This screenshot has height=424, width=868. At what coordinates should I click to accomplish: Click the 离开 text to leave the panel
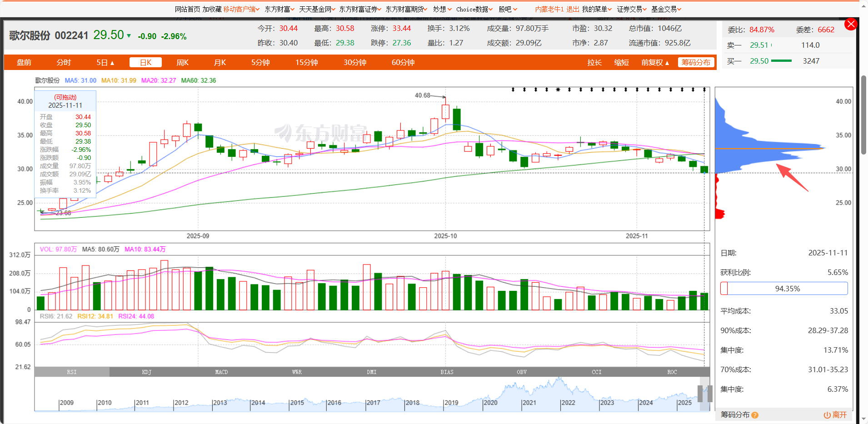click(x=839, y=415)
